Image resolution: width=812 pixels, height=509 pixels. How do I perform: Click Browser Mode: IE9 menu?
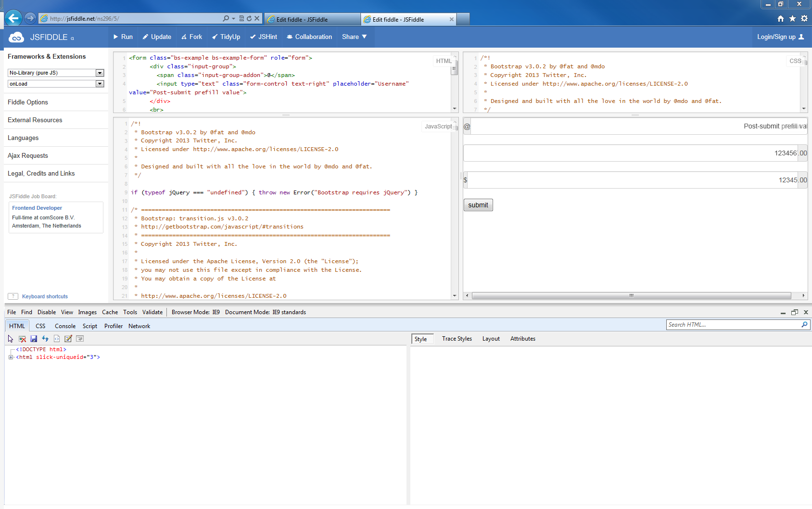[195, 312]
